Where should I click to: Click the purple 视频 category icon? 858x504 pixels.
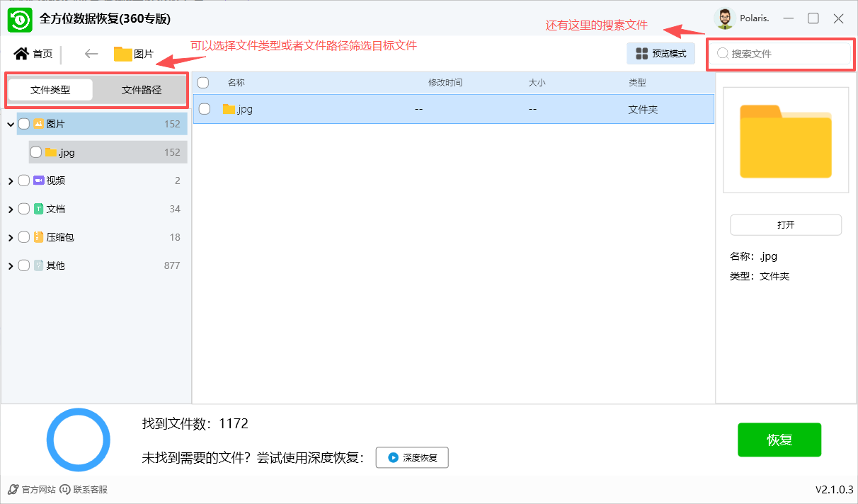click(38, 180)
